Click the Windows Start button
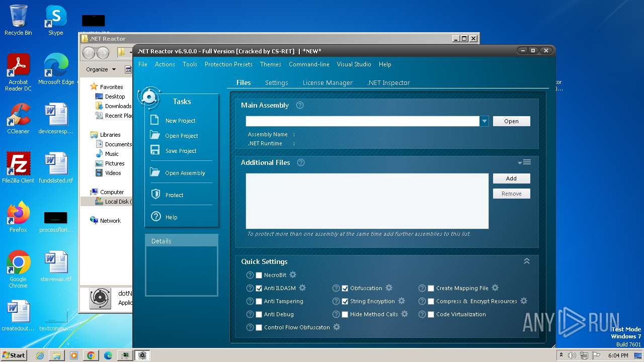Screen dimensions: 644x362 coord(14,355)
